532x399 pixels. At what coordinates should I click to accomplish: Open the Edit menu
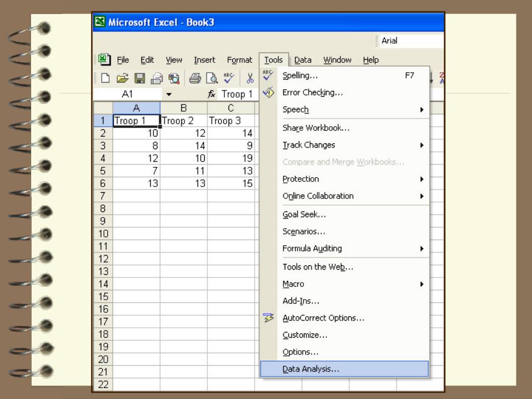147,60
